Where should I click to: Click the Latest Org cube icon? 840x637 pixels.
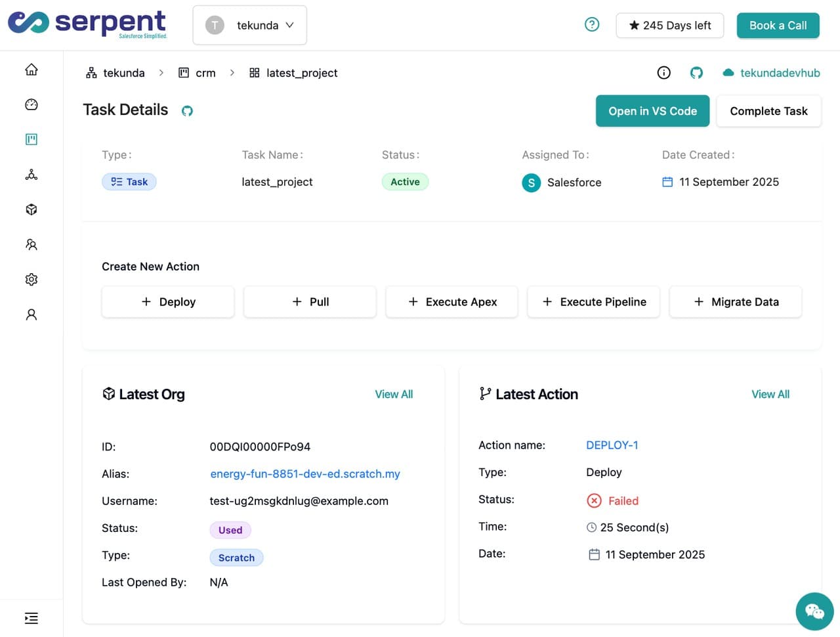(109, 393)
